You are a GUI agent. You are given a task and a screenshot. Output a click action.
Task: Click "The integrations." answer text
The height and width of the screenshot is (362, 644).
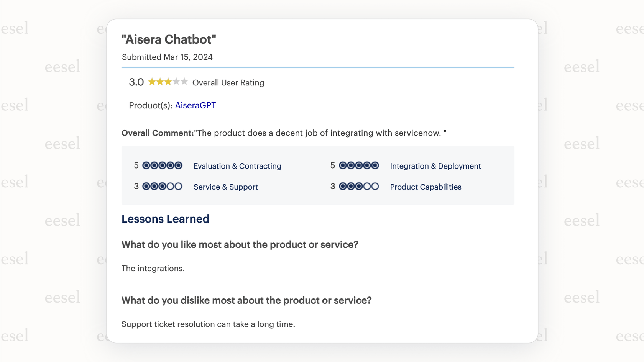click(153, 269)
